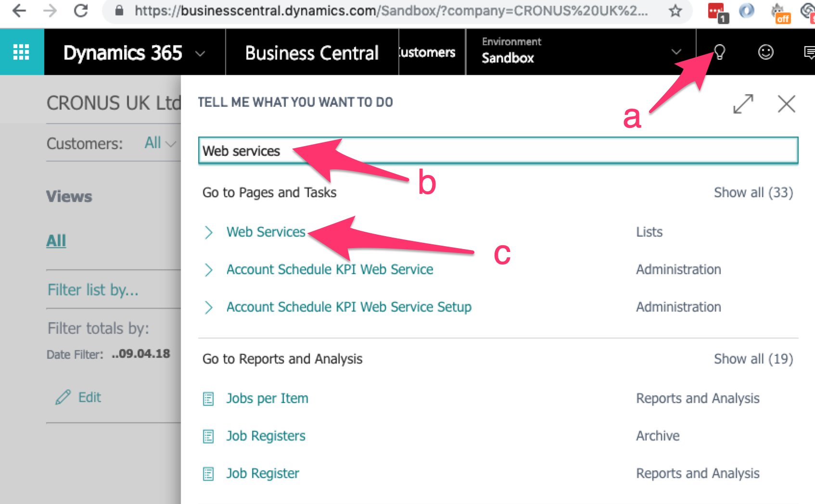Click the padlock site info icon
Viewport: 815px width, 504px height.
coord(120,11)
